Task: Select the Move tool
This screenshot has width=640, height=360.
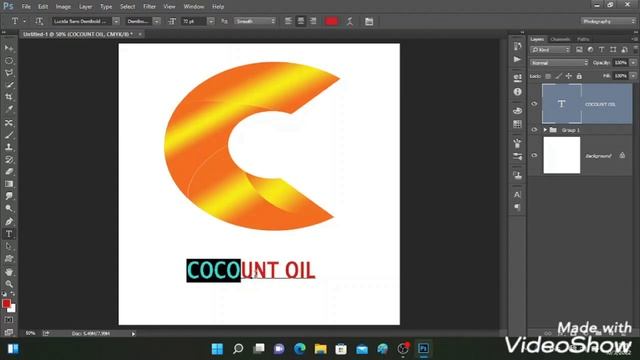Action: click(x=9, y=48)
